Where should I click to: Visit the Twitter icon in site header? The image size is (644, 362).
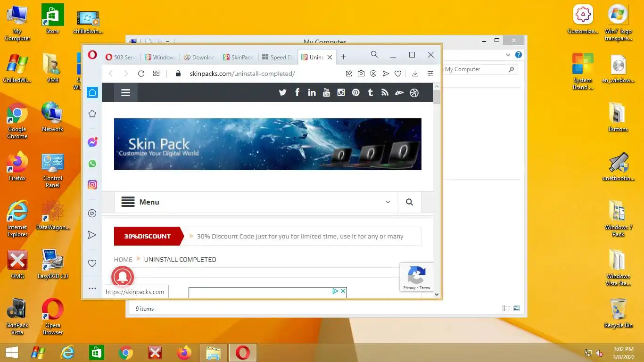pos(282,92)
